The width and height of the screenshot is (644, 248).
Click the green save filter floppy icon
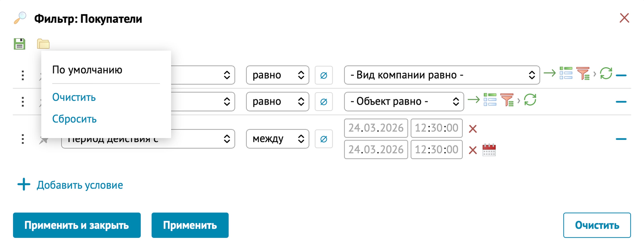pos(20,44)
